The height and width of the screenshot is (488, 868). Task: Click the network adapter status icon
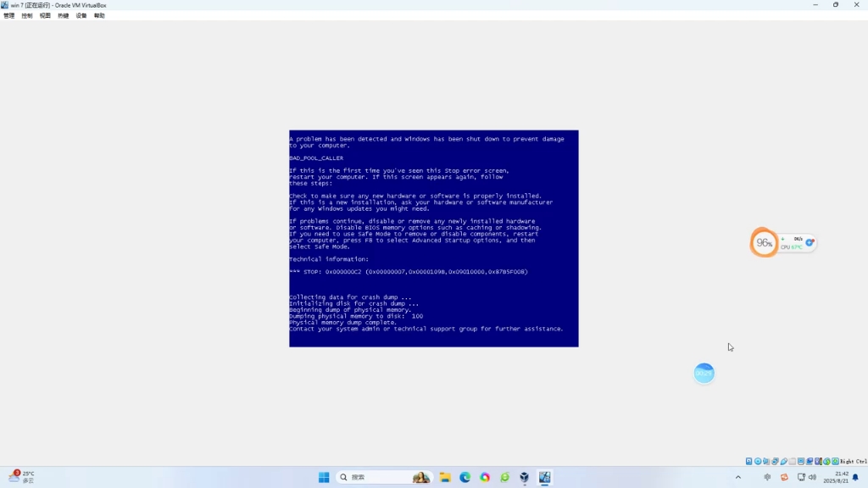(775, 461)
